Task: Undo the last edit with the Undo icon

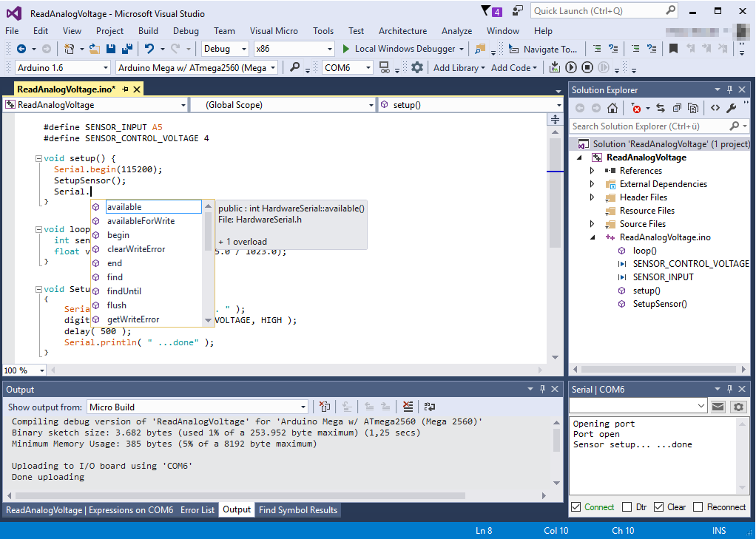Action: point(149,49)
